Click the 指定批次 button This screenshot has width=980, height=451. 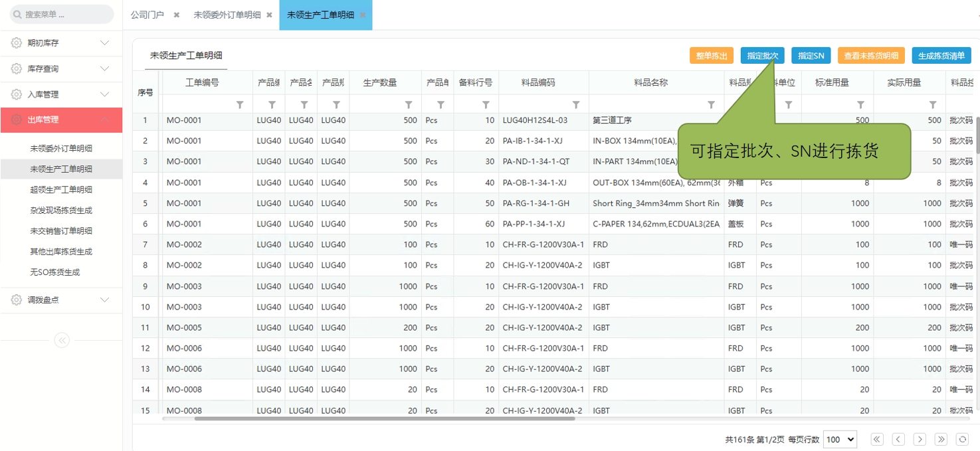point(763,56)
